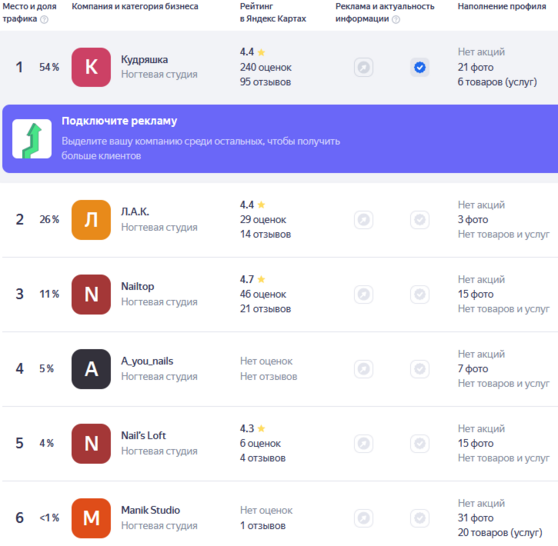Image resolution: width=558 pixels, height=546 pixels.
Task: Click the grey verification checkmark for Nailtop
Action: 420,294
